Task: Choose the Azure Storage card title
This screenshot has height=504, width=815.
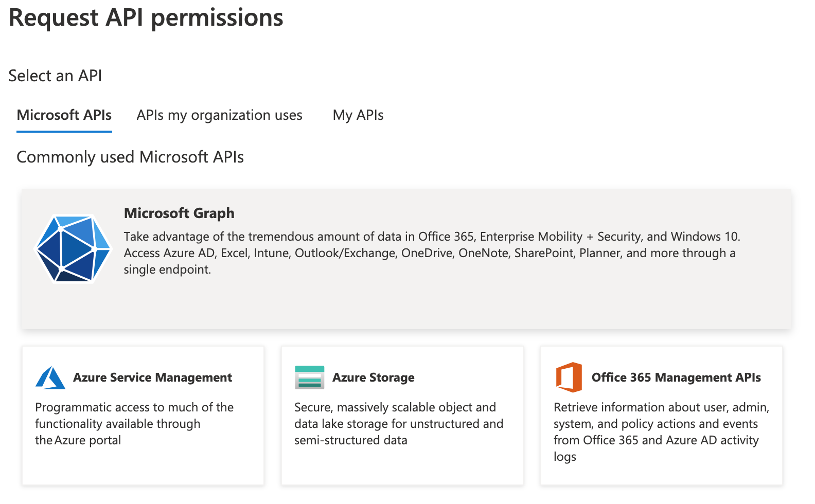Action: pos(374,377)
